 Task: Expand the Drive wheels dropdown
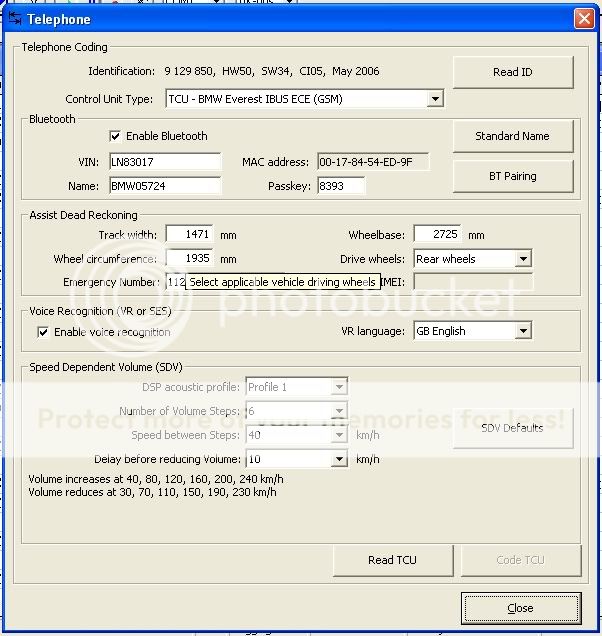(522, 259)
